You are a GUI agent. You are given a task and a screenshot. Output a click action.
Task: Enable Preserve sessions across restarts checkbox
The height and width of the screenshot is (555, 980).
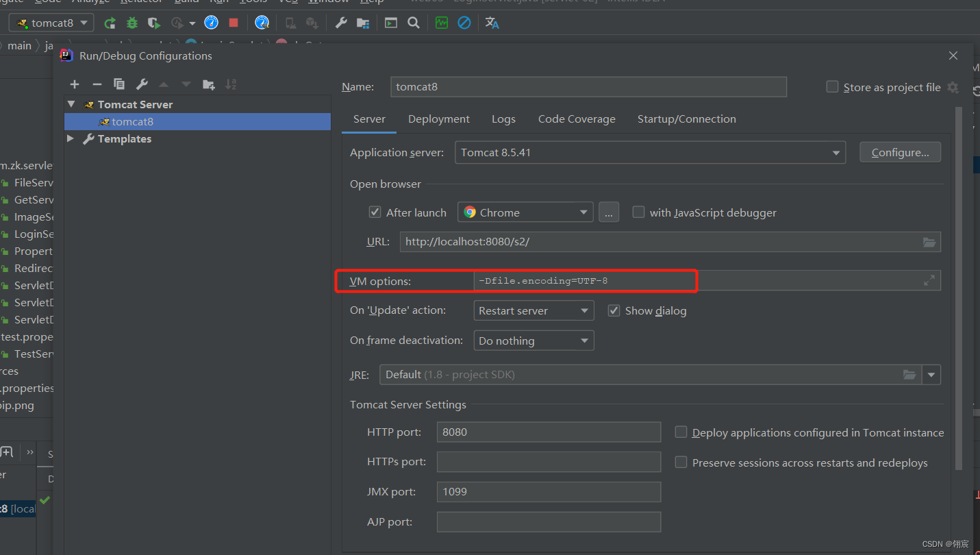pos(681,462)
